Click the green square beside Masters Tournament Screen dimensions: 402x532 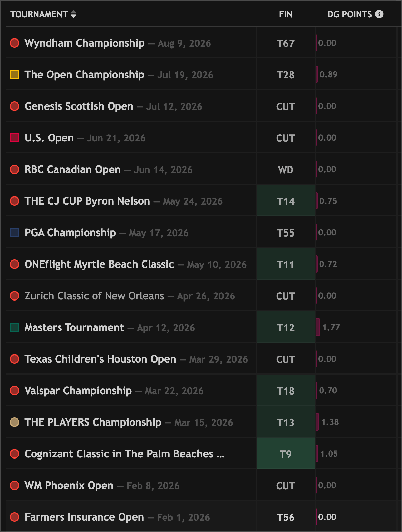pyautogui.click(x=14, y=327)
